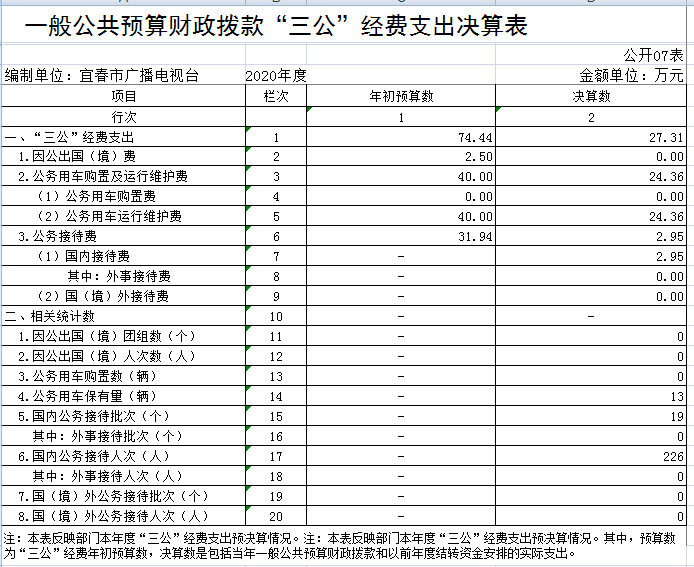
Task: Select the table title cell about “三公”经费支出决算表
Action: point(276,25)
